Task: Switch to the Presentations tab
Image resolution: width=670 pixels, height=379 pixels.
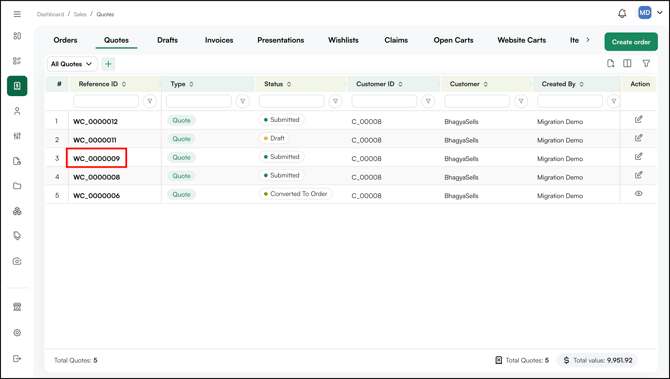Action: tap(281, 40)
